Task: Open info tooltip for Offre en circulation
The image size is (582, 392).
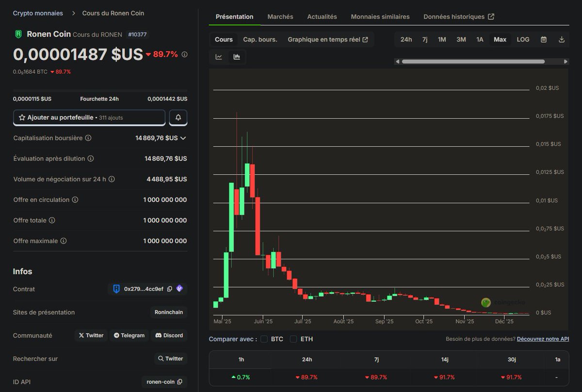Action: pos(75,200)
